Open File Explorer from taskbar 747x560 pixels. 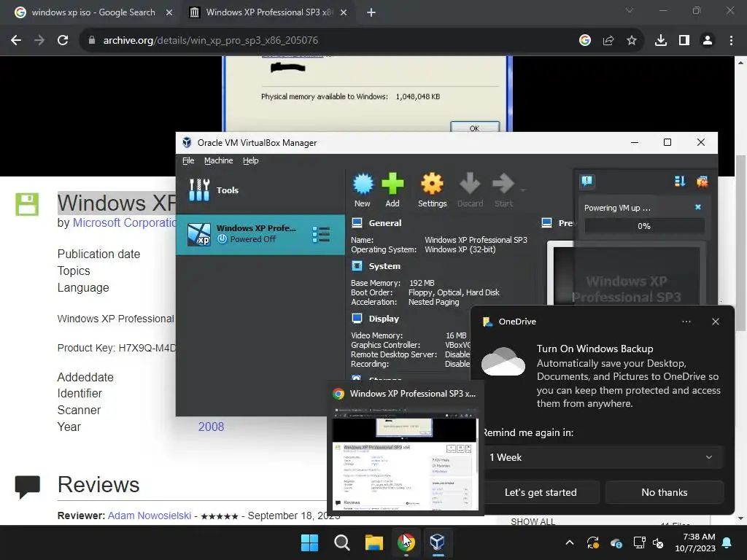374,542
